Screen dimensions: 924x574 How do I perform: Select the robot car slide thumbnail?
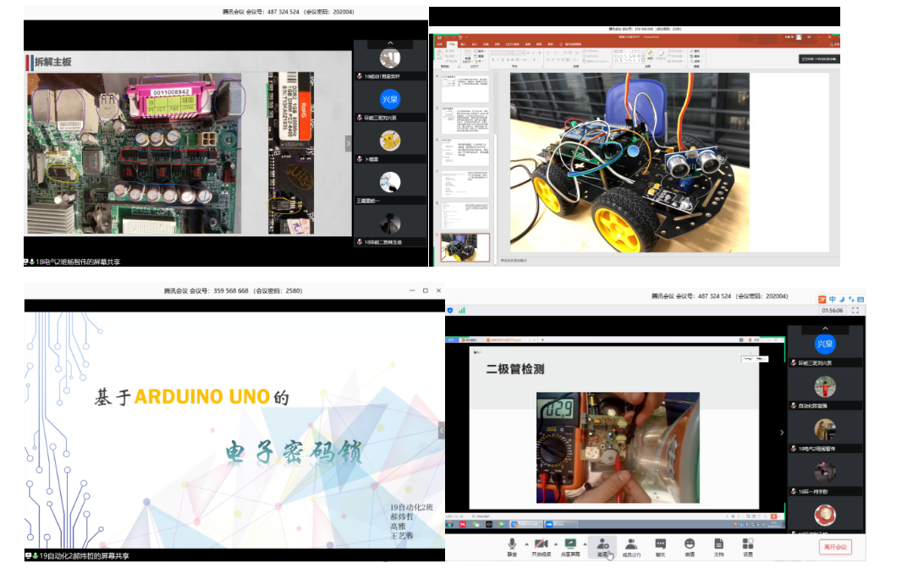click(465, 247)
